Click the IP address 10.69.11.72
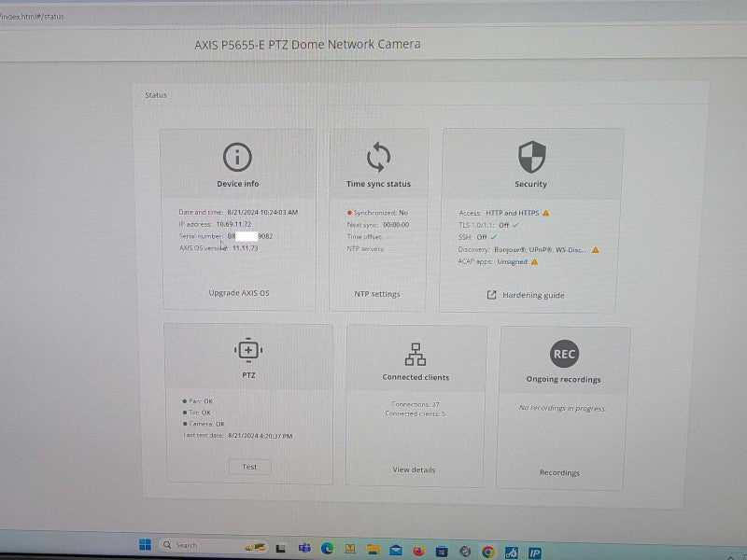The image size is (747, 560). coord(233,224)
